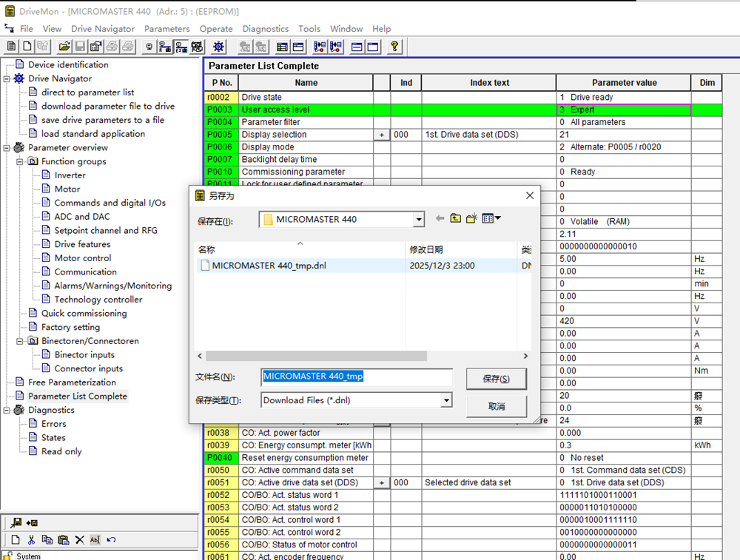The width and height of the screenshot is (740, 560).
Task: Click the 保存(S) save button
Action: point(496,379)
